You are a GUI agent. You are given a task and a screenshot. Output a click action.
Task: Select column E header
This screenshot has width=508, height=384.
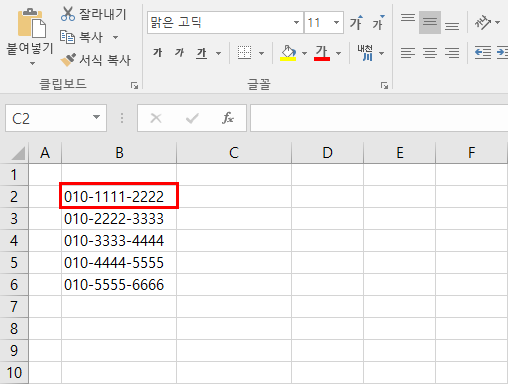(x=400, y=153)
